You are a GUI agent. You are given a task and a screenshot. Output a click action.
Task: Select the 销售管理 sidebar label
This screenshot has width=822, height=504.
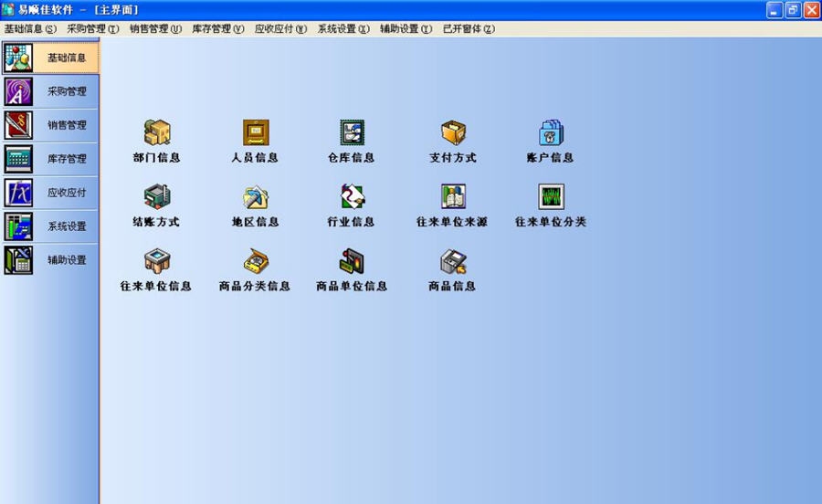[x=67, y=125]
